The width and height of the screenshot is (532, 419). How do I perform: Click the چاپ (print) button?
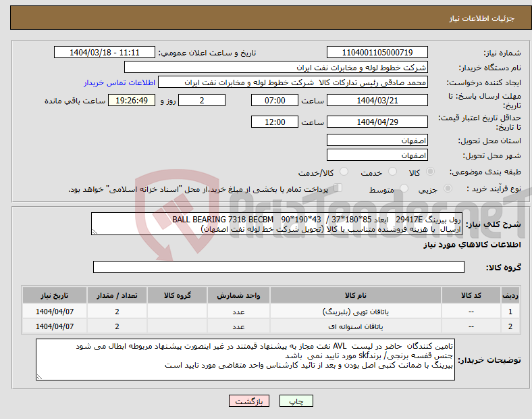pyautogui.click(x=296, y=401)
